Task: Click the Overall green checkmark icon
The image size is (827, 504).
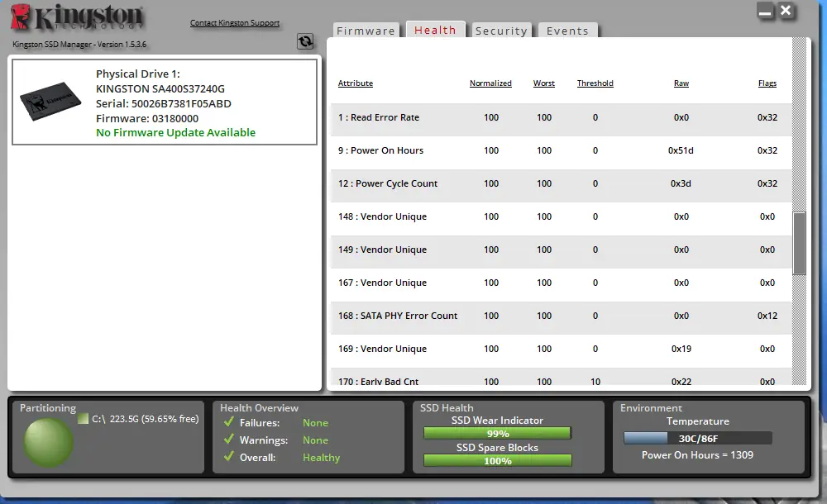Action: point(229,457)
